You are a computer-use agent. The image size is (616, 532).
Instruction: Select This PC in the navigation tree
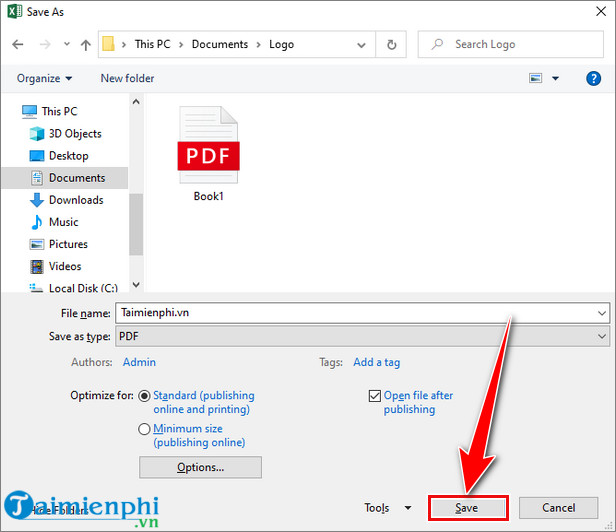coord(60,111)
